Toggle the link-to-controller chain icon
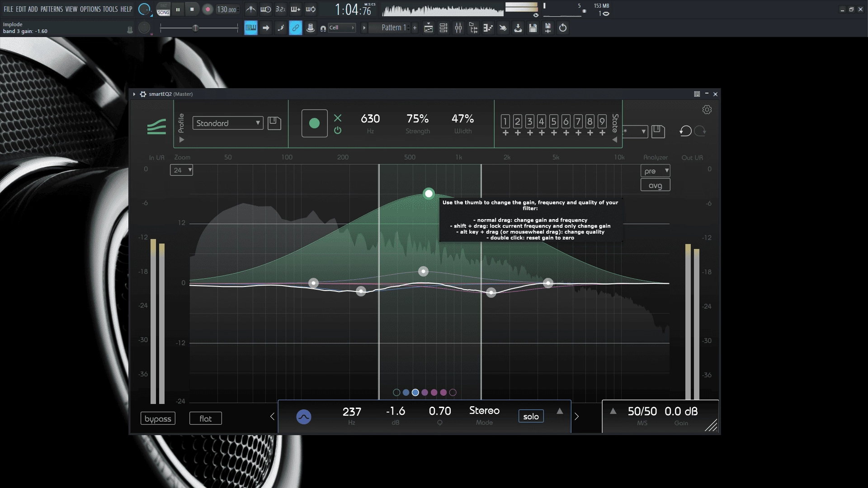Image resolution: width=868 pixels, height=488 pixels. click(x=295, y=28)
